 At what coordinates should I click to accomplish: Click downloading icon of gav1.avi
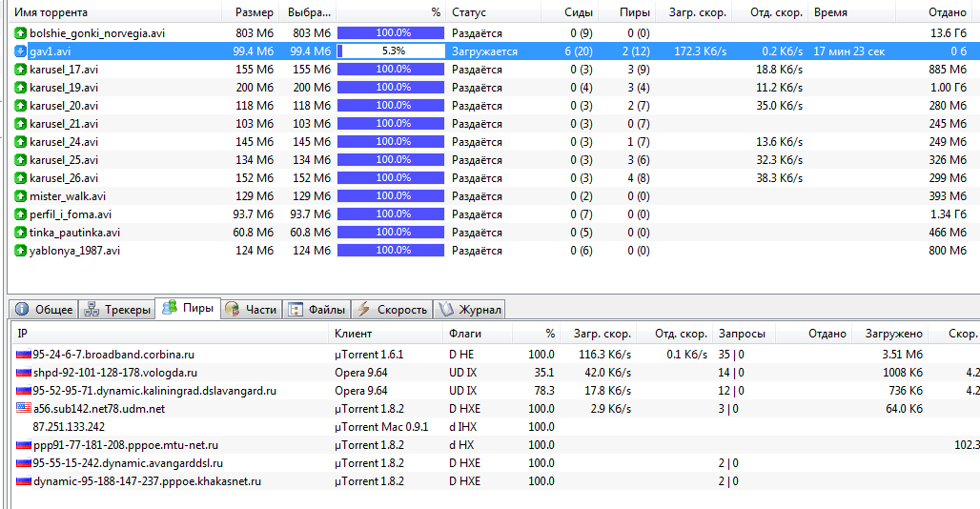(x=21, y=51)
